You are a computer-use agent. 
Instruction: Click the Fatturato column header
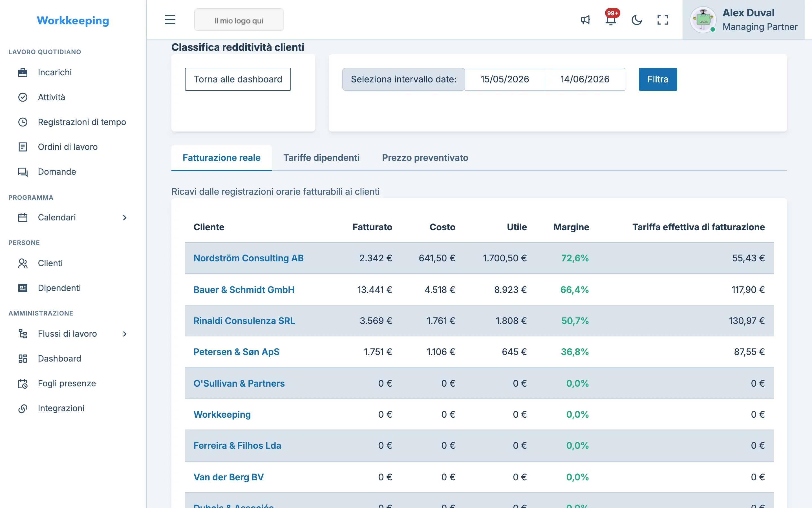372,227
